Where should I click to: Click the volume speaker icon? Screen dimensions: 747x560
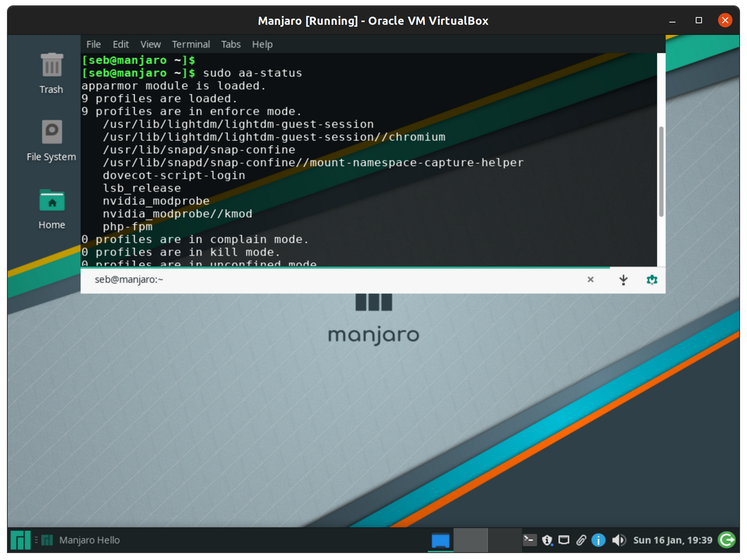[619, 540]
